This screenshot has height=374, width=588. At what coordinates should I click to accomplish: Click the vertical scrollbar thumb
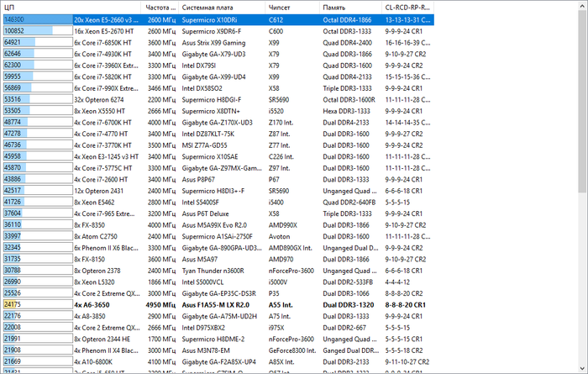(582, 102)
